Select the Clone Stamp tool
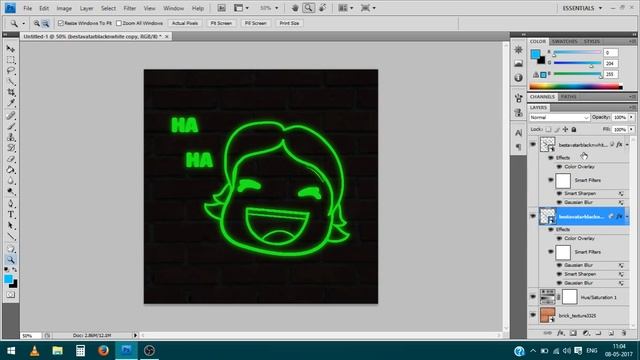640x360 pixels. (x=11, y=137)
